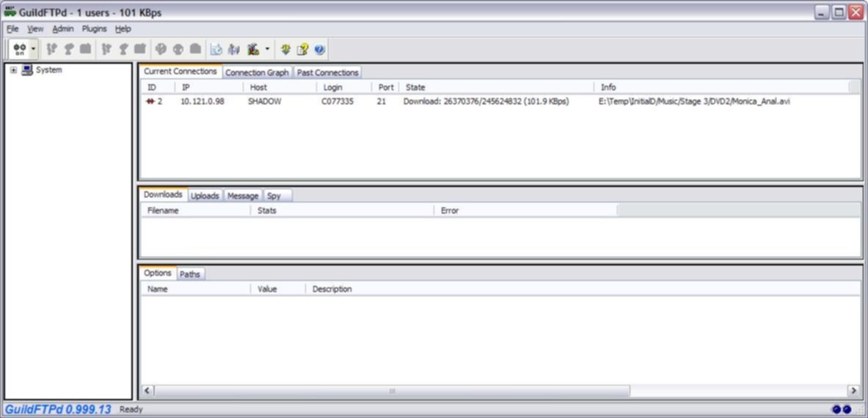This screenshot has width=868, height=418.
Task: Sort connections by the Login column header
Action: click(x=344, y=87)
